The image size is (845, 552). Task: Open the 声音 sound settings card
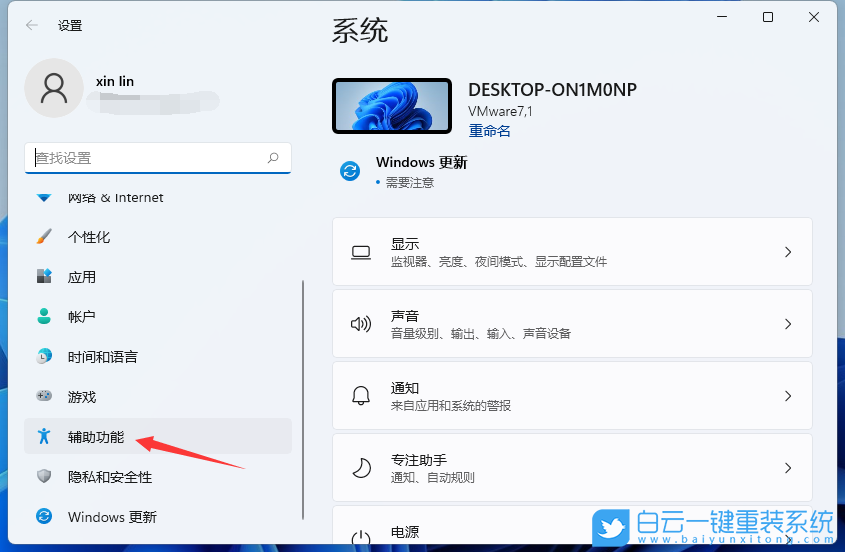point(572,323)
